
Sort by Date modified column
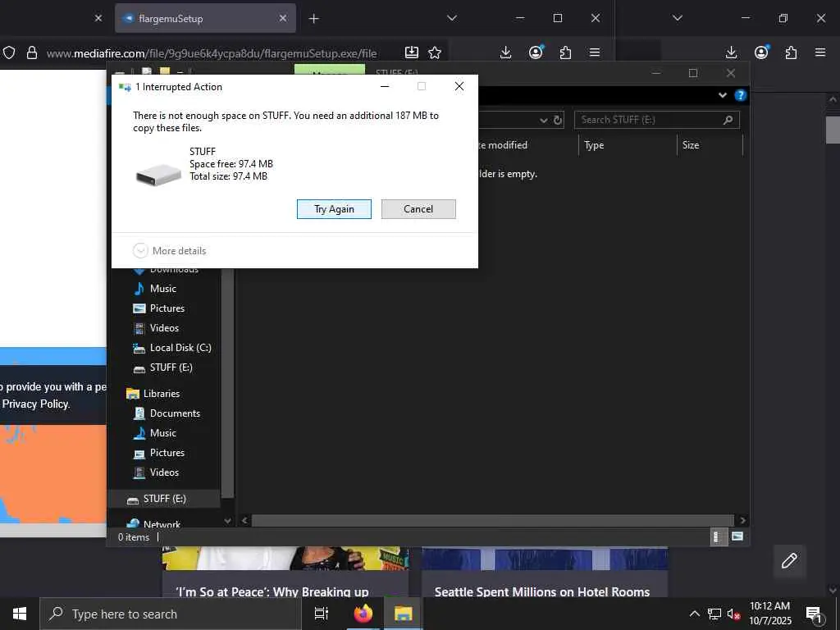point(503,145)
